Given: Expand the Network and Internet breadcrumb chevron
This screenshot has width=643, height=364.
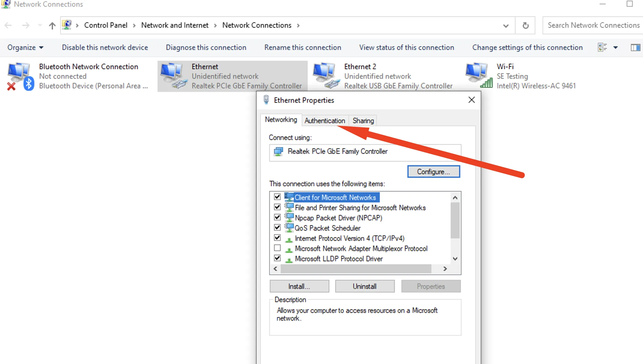Looking at the screenshot, I should (215, 26).
